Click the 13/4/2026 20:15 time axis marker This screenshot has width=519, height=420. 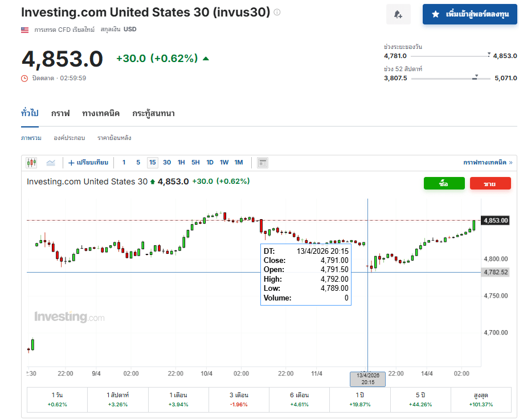coord(367,379)
